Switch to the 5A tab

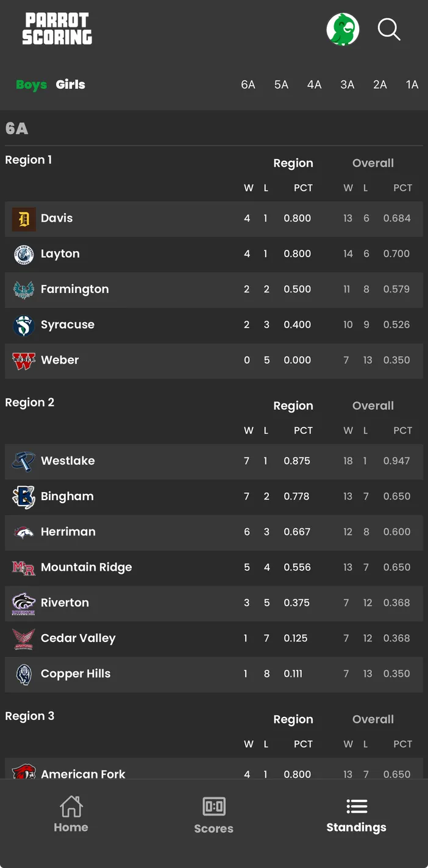[x=281, y=85]
